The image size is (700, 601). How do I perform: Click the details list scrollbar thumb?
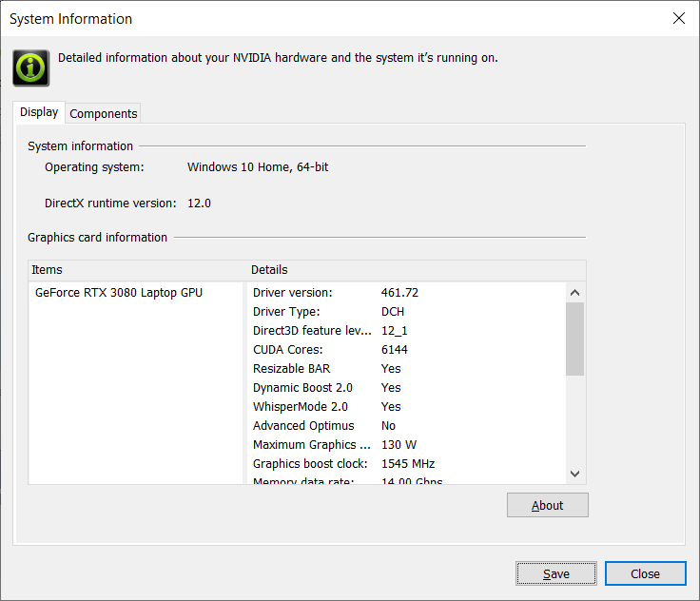[x=575, y=339]
